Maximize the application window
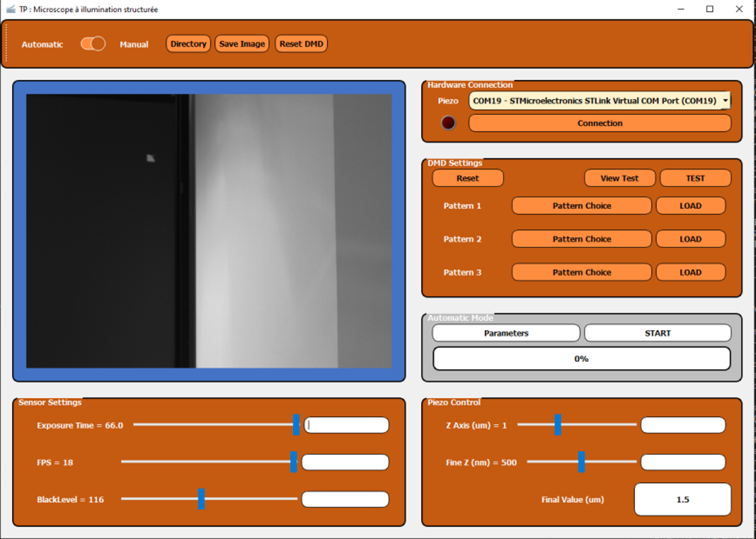The width and height of the screenshot is (756, 539). coord(710,9)
